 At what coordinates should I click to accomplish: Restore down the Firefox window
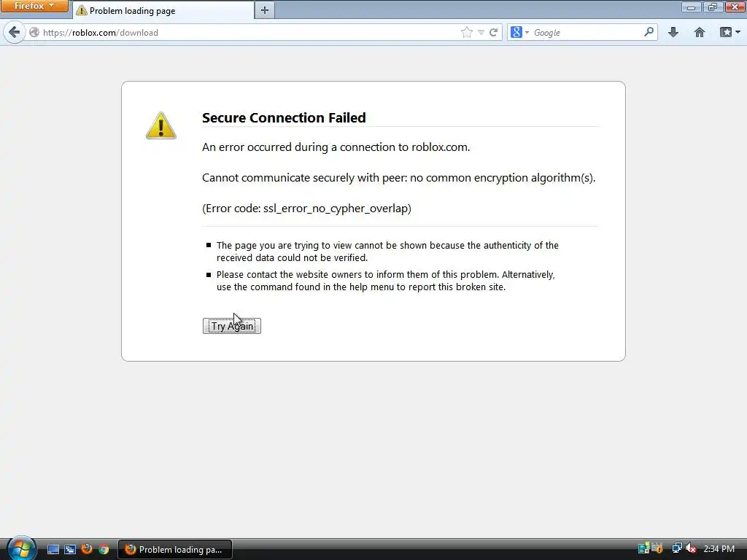712,7
